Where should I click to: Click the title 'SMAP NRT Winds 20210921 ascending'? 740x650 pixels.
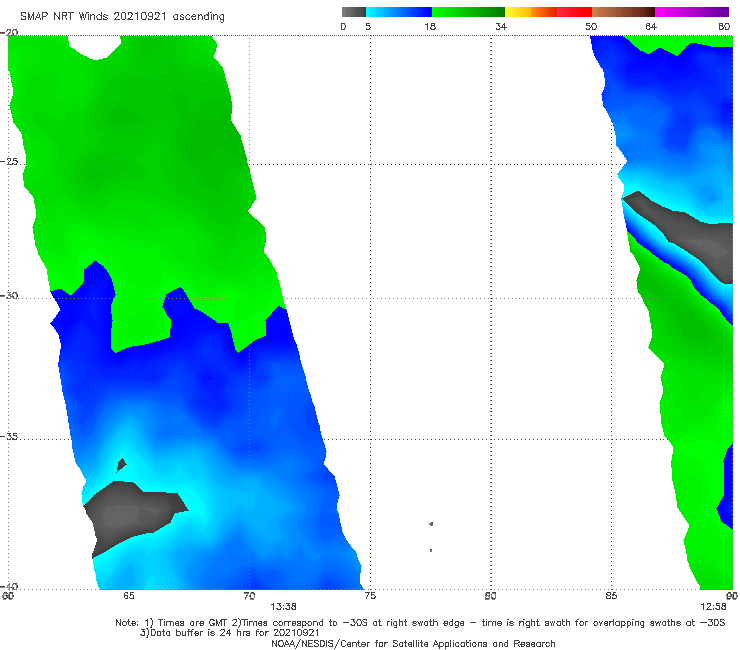click(x=122, y=16)
